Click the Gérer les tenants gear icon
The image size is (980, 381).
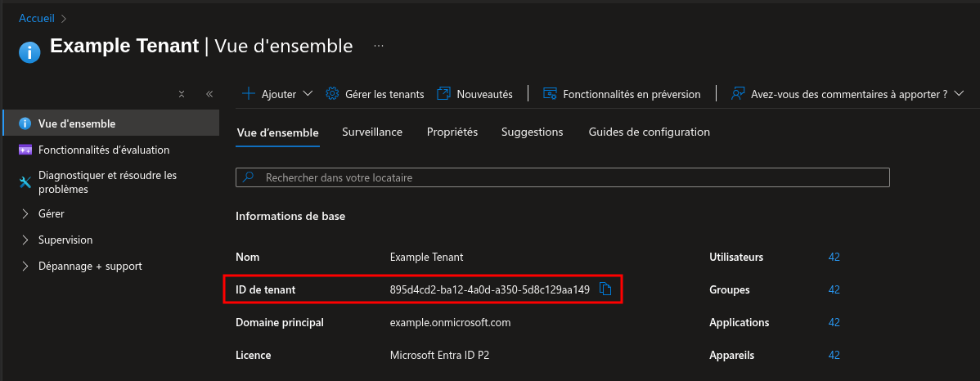point(333,93)
